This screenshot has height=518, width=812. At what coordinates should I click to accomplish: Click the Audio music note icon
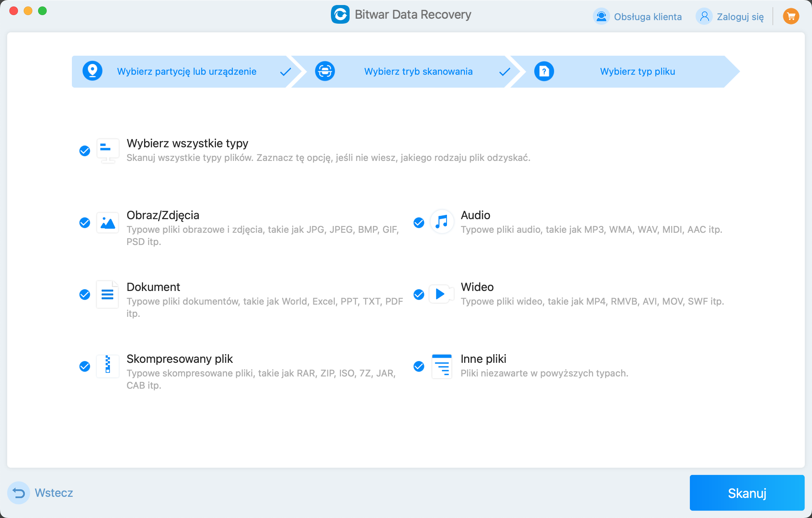pyautogui.click(x=442, y=222)
